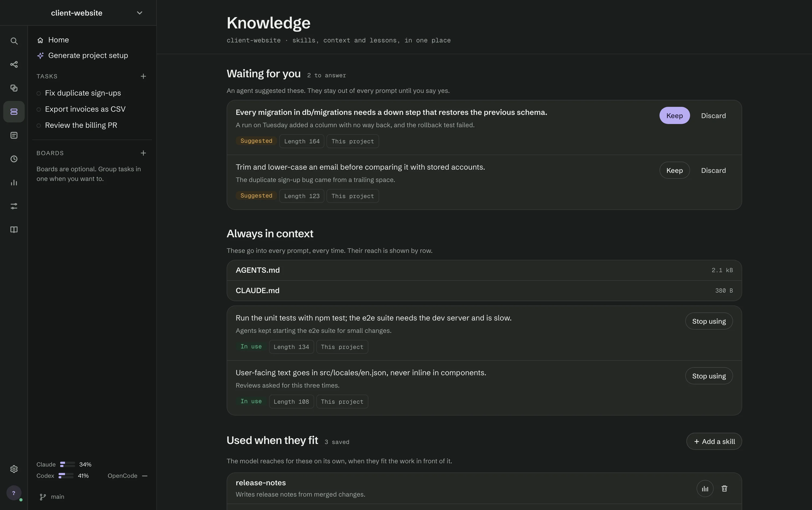This screenshot has width=812, height=510.
Task: Stop using the src/locales/en.json lesson
Action: pos(709,376)
